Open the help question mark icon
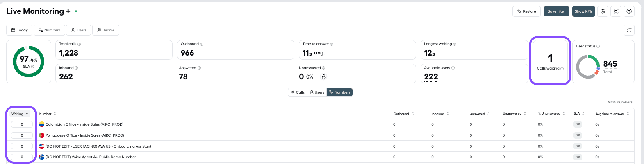Screen dimensions: 644x164 pyautogui.click(x=629, y=11)
